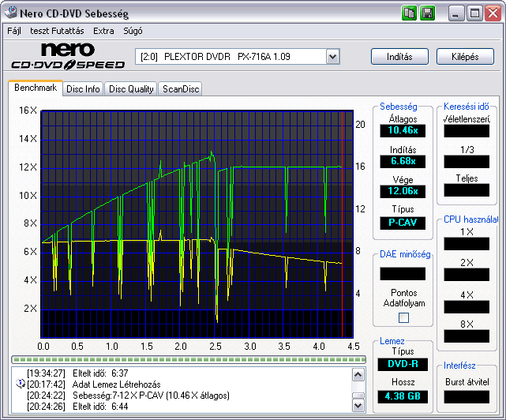The image size is (506, 420).
Task: Maximize the Nero window
Action: tap(474, 13)
